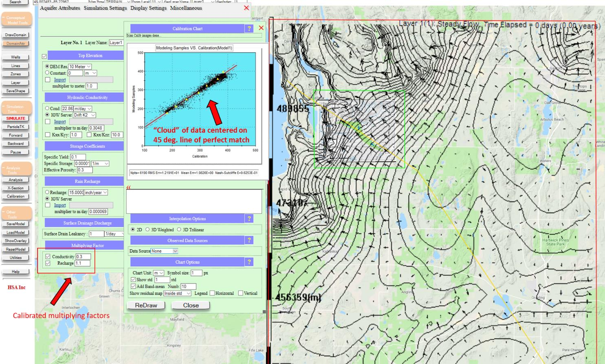Click the Close button in chart options

coord(191,305)
